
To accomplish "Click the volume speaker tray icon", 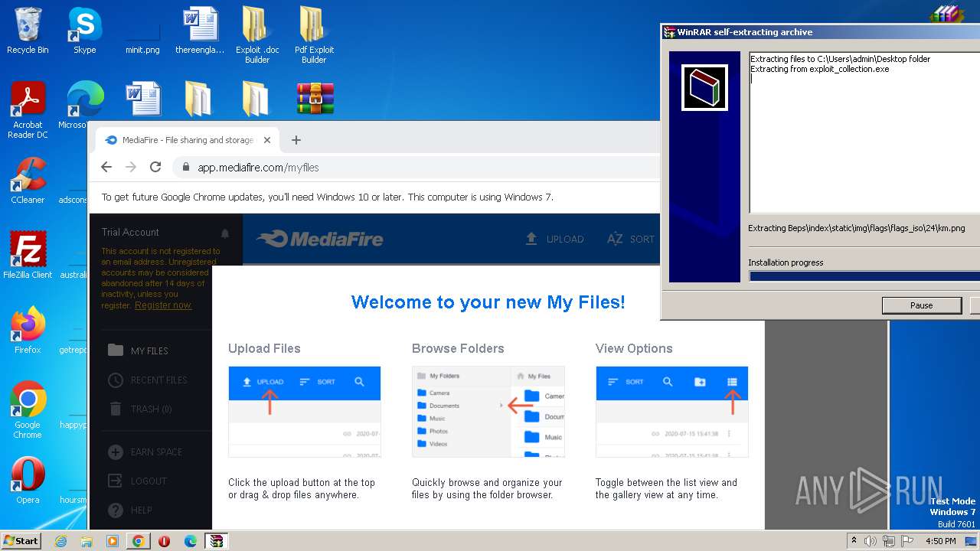I will (871, 541).
